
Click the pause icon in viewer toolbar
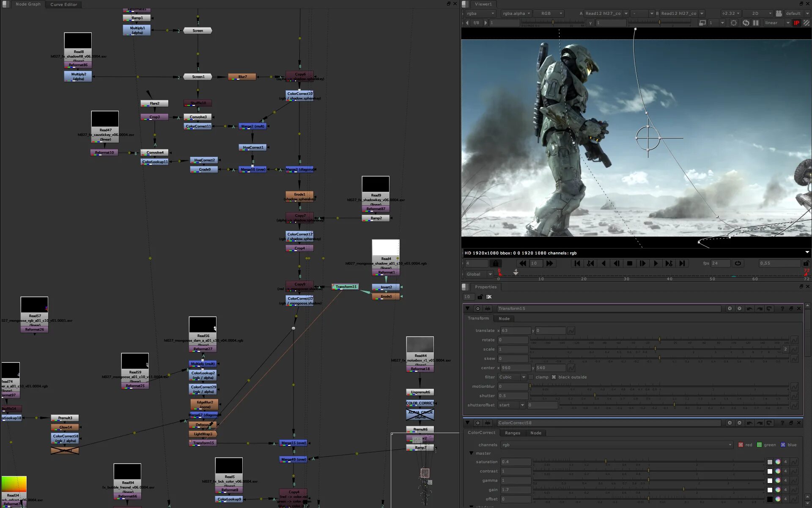click(756, 23)
